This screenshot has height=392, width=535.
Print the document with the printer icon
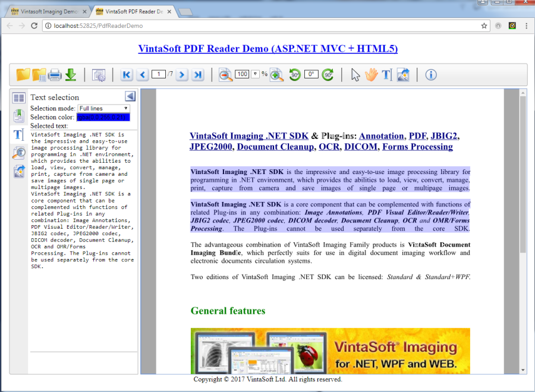coord(55,75)
